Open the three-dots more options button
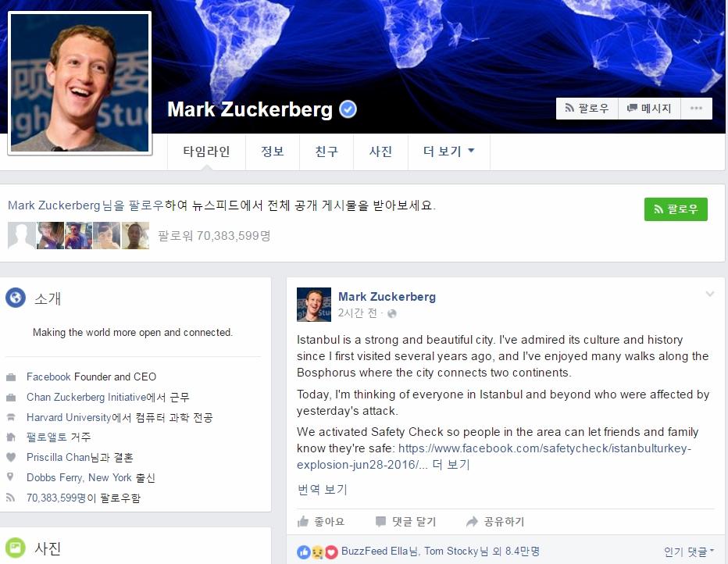The height and width of the screenshot is (564, 728). (x=696, y=108)
